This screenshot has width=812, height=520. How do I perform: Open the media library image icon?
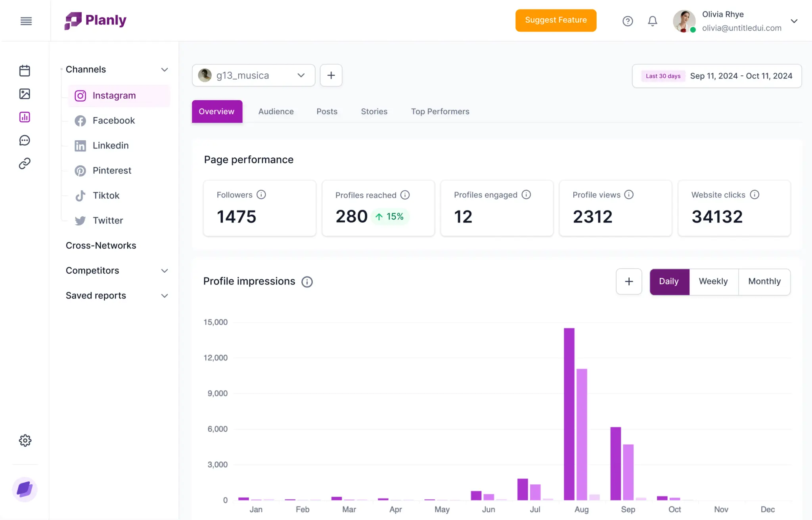tap(25, 94)
